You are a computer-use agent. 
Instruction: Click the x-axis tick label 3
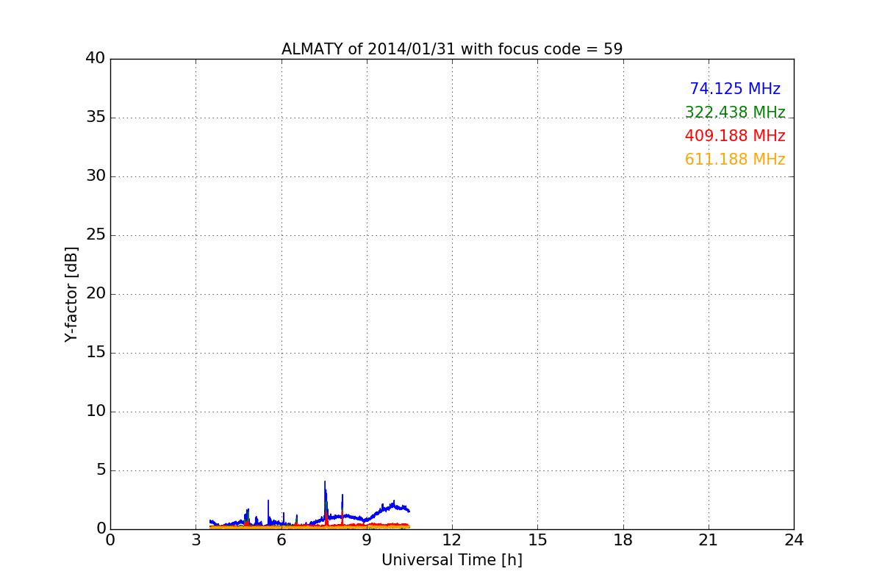[x=196, y=539]
